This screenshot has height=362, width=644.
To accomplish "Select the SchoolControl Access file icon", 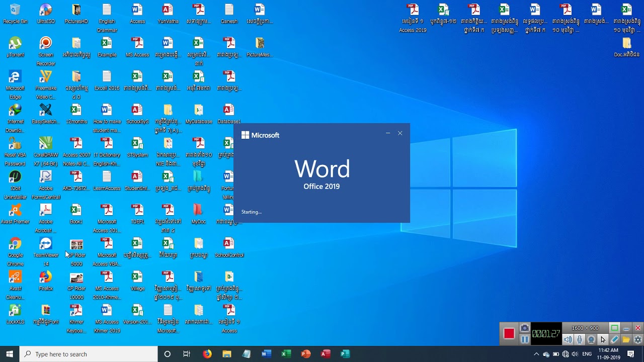I will (229, 247).
